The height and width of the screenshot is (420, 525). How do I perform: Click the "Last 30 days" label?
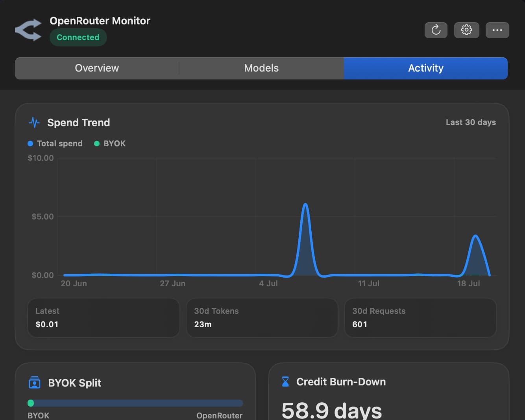(x=471, y=122)
